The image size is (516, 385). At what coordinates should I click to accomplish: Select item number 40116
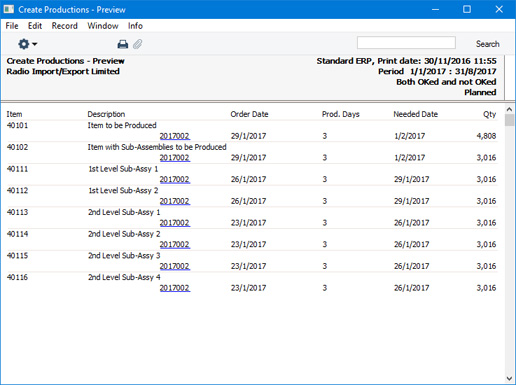17,277
